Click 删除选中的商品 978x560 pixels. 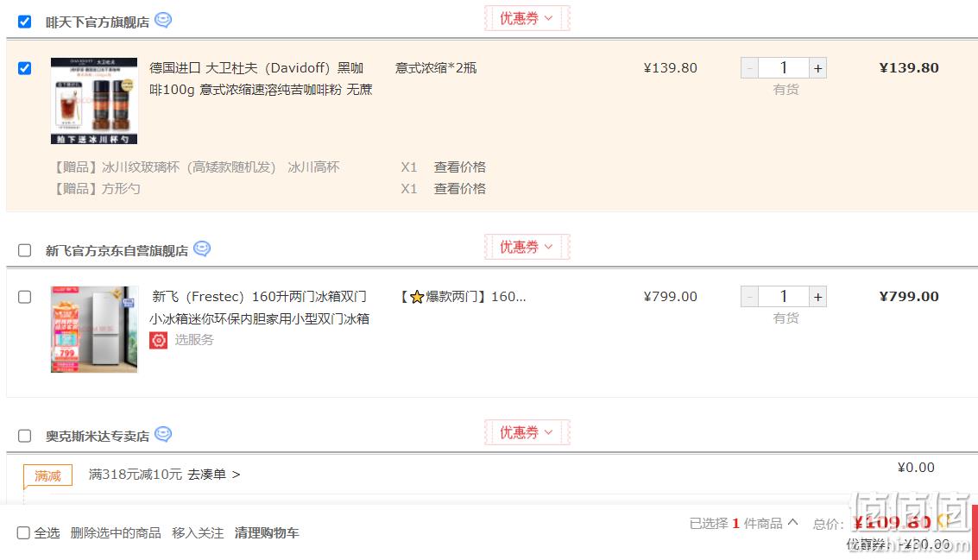(x=116, y=533)
